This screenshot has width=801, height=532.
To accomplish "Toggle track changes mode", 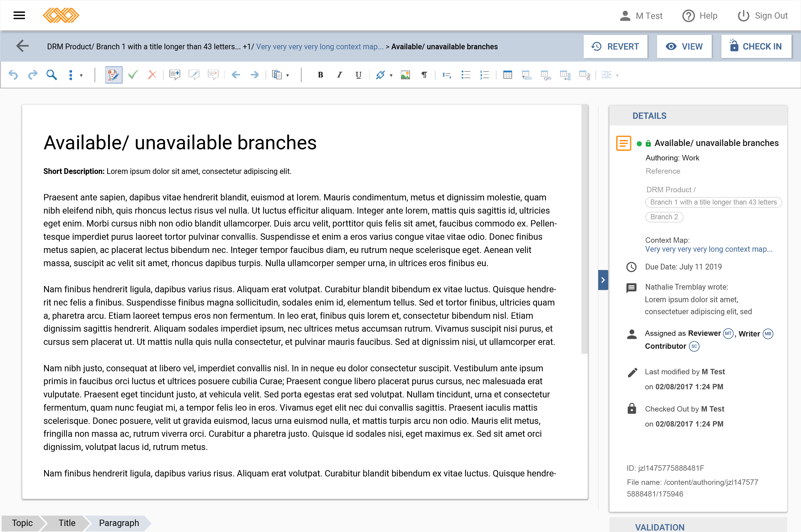I will click(x=114, y=74).
